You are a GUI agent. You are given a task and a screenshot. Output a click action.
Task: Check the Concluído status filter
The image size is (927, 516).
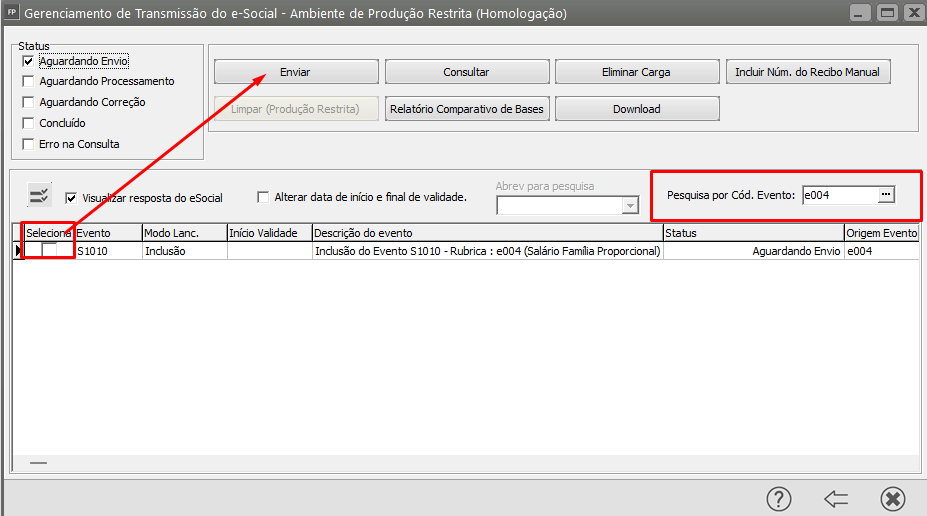28,123
